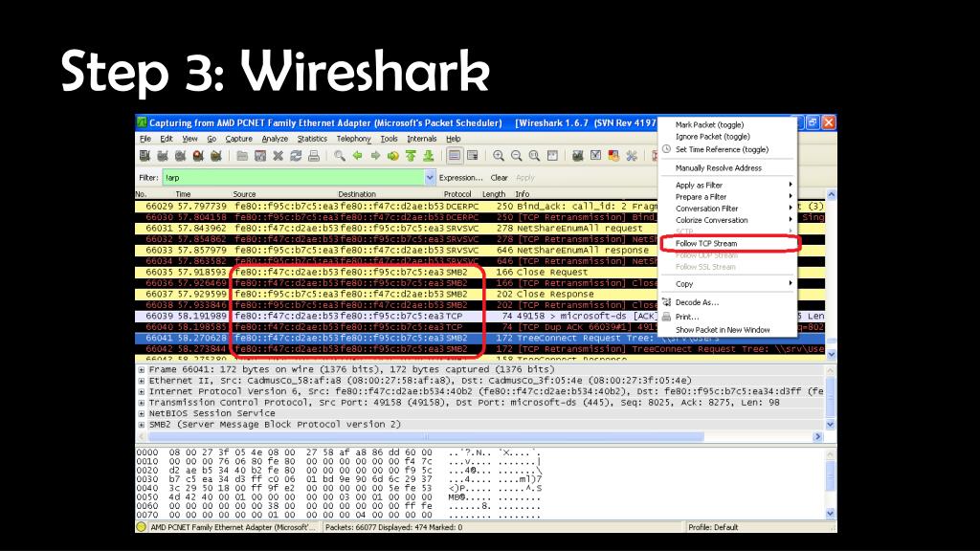Click the !arp filter input field

click(x=294, y=178)
